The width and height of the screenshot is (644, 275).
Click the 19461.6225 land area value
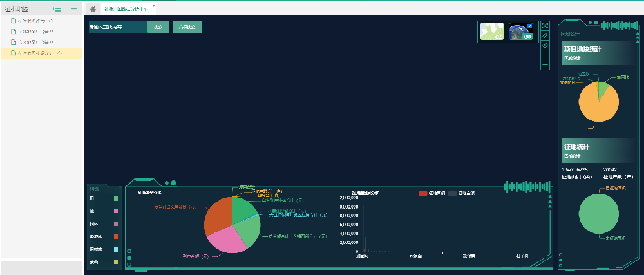574,169
